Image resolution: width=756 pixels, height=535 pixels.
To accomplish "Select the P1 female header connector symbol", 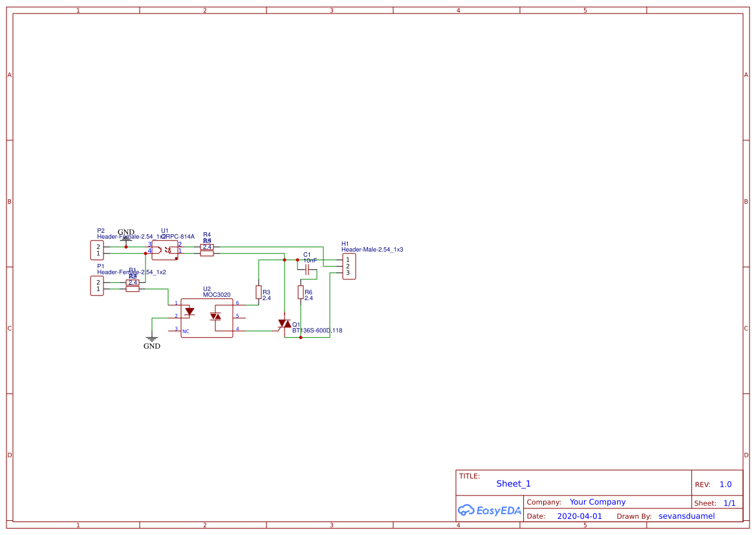I will (97, 285).
